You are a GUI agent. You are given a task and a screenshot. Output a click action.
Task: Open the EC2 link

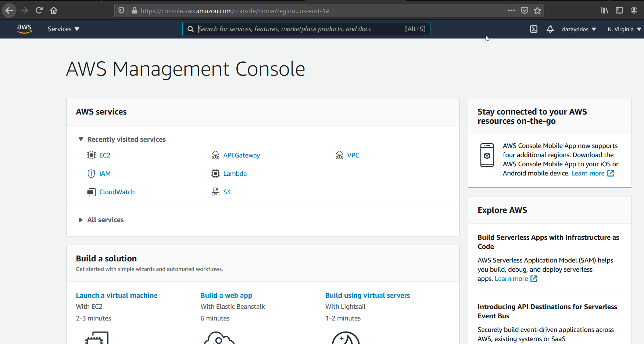click(105, 155)
